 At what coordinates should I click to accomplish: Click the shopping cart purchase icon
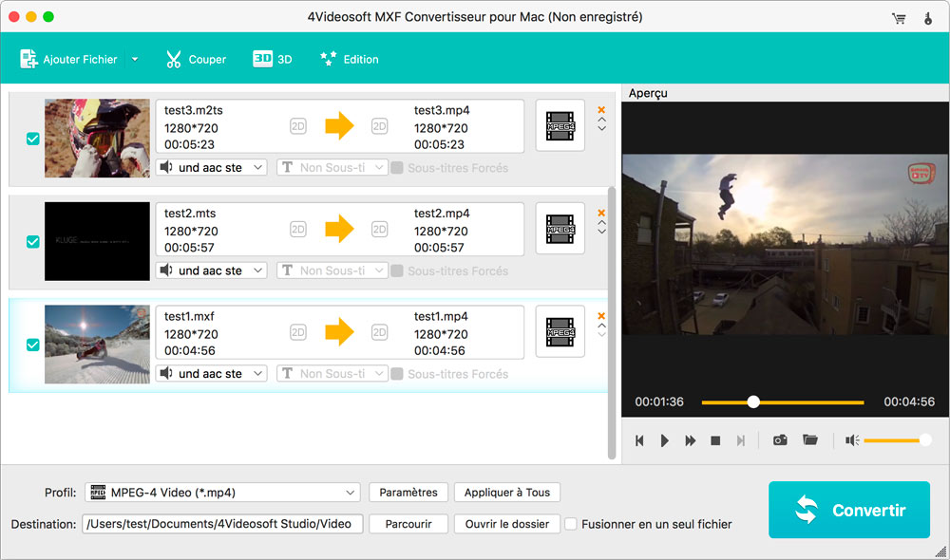coord(899,18)
